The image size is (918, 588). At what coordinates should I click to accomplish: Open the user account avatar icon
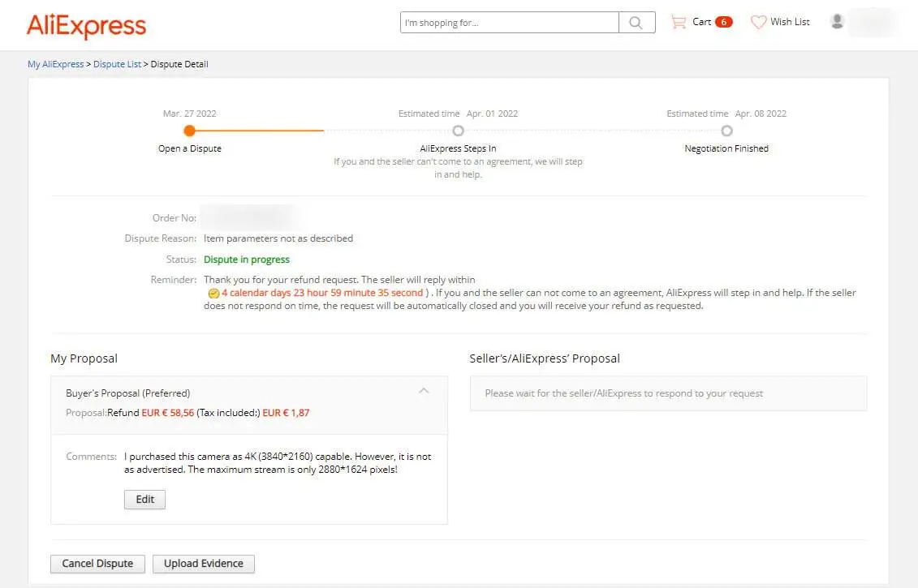[x=837, y=21]
